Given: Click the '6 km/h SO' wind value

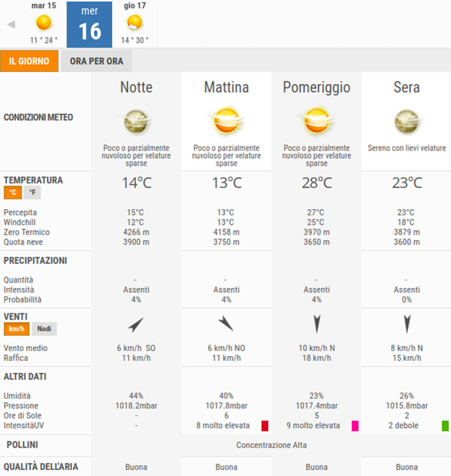Looking at the screenshot, I should [x=136, y=348].
